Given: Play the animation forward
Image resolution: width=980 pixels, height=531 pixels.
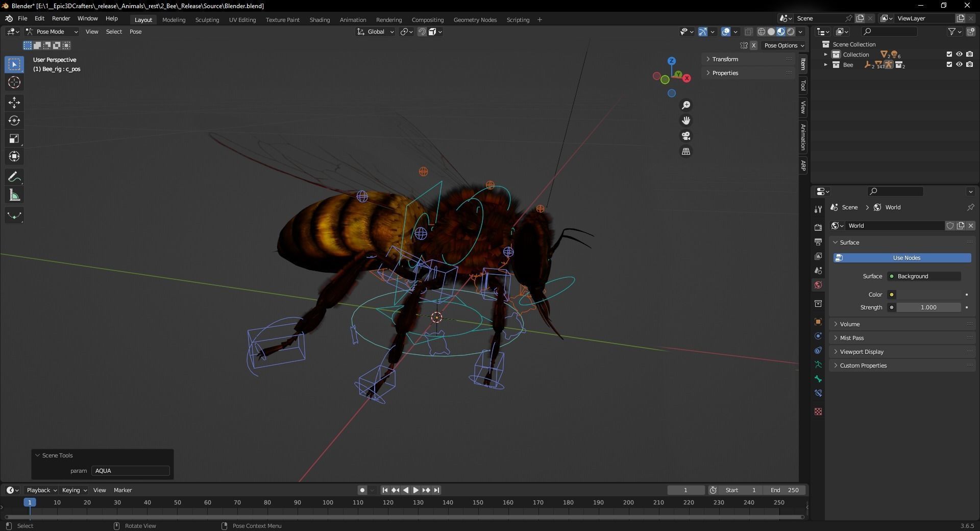Looking at the screenshot, I should (x=416, y=490).
